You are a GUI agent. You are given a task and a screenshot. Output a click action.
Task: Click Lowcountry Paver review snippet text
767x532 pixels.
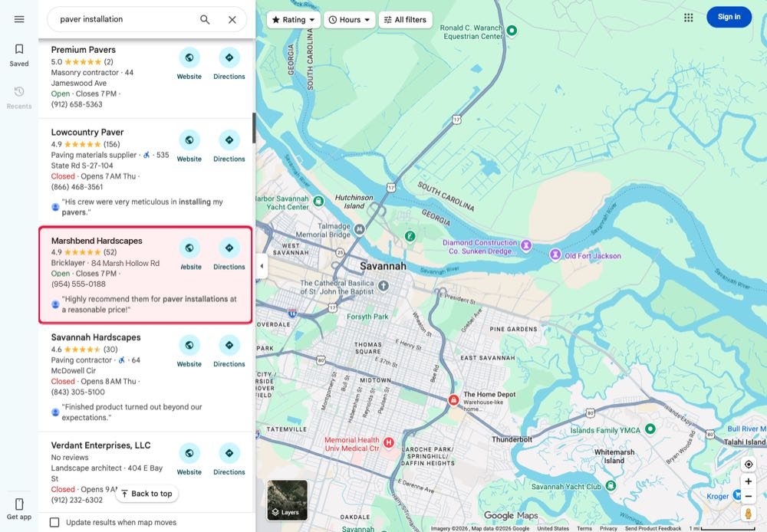click(142, 207)
